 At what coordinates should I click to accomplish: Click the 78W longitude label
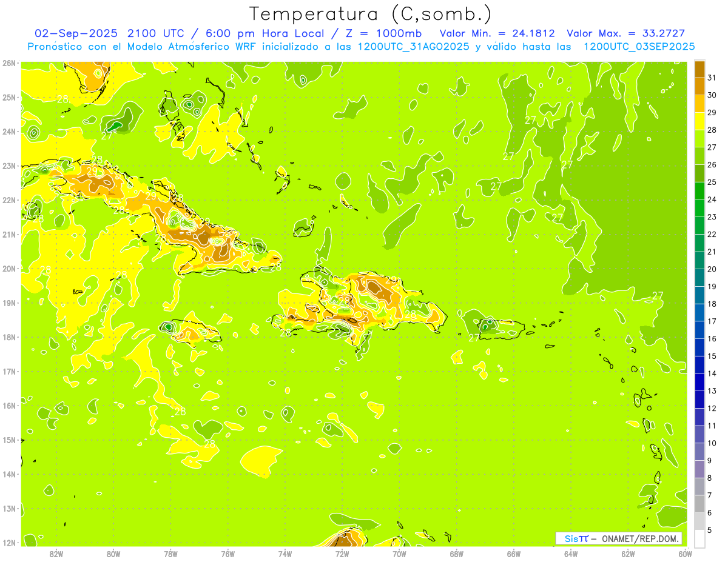[x=170, y=554]
